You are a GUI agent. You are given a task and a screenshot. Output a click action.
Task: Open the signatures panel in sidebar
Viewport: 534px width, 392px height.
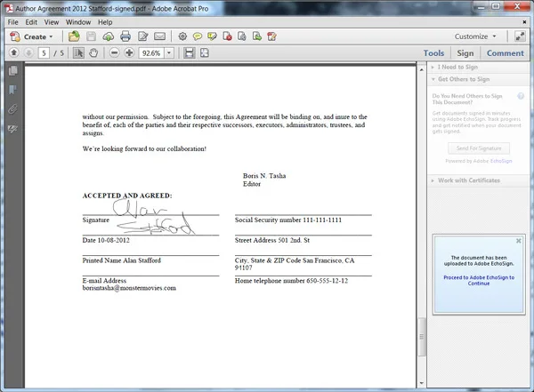coord(13,129)
